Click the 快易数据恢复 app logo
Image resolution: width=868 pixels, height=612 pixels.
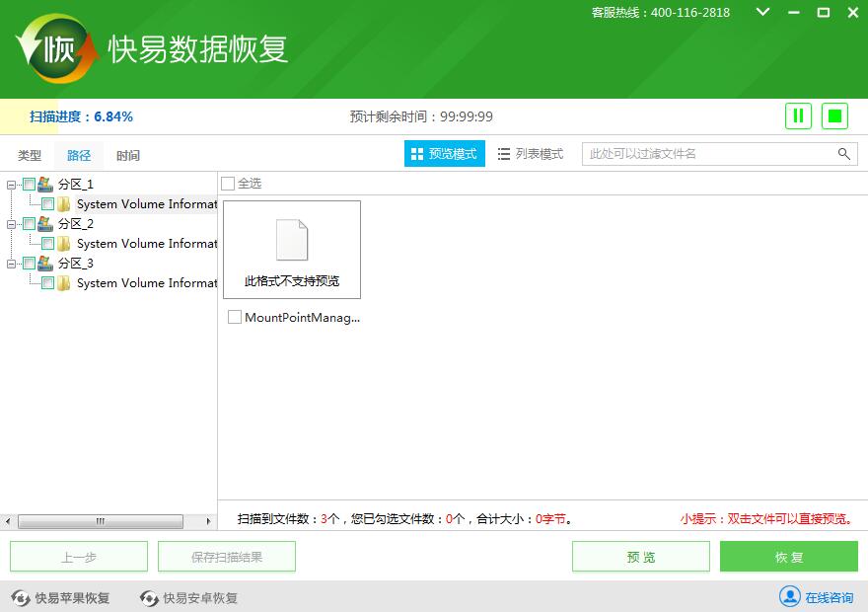pyautogui.click(x=54, y=47)
